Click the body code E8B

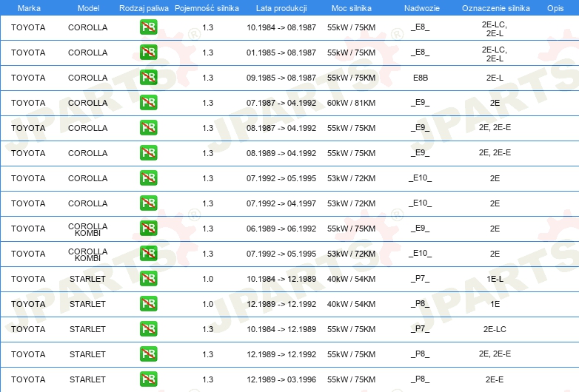click(x=421, y=78)
